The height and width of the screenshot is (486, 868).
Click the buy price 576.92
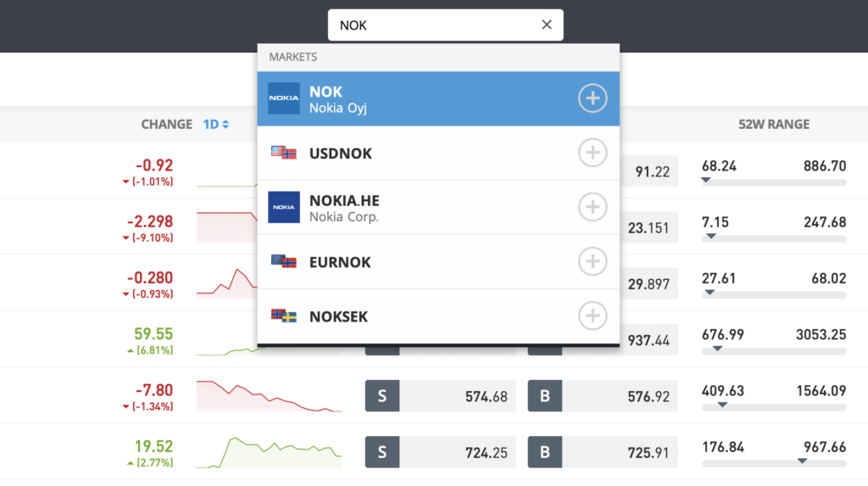point(648,397)
